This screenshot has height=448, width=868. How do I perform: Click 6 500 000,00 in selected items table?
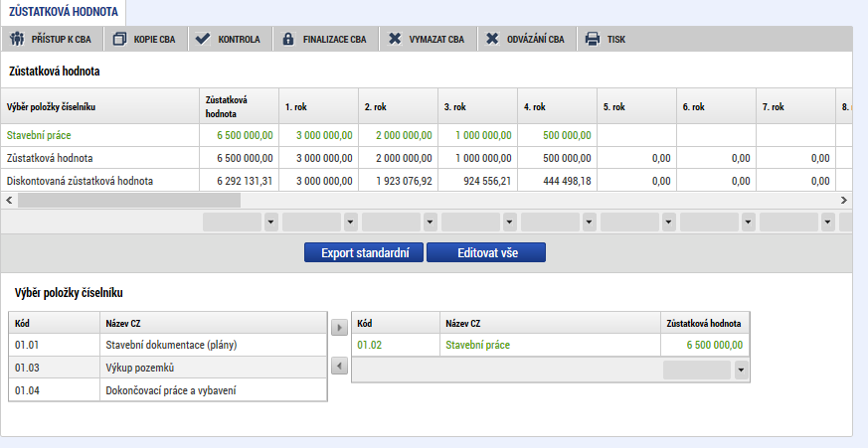pyautogui.click(x=715, y=345)
